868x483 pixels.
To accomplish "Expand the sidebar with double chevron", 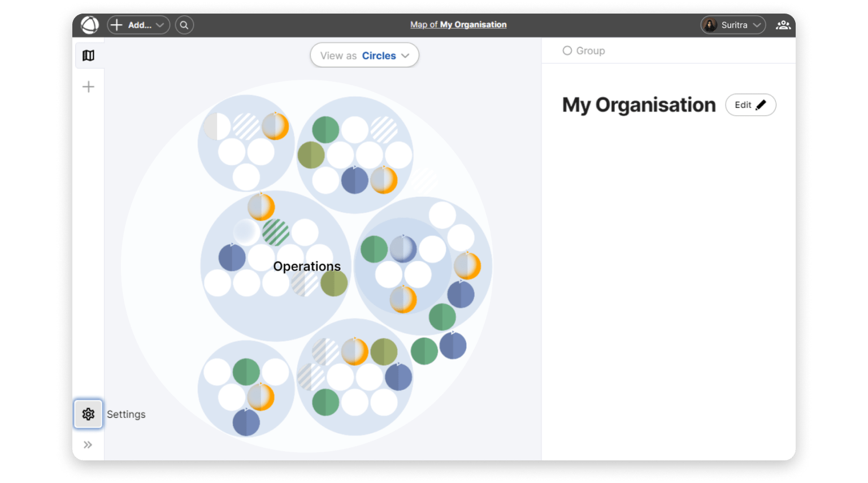I will click(88, 445).
